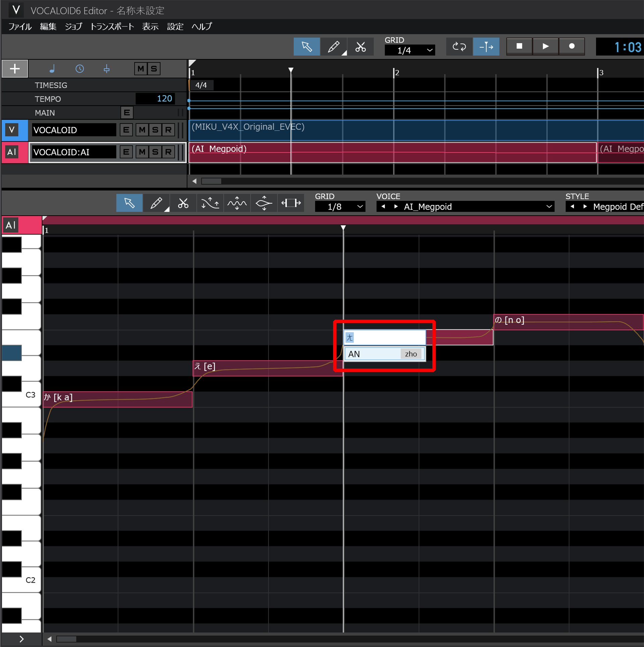Select the note duration adjust tool
The height and width of the screenshot is (647, 644).
(x=290, y=203)
